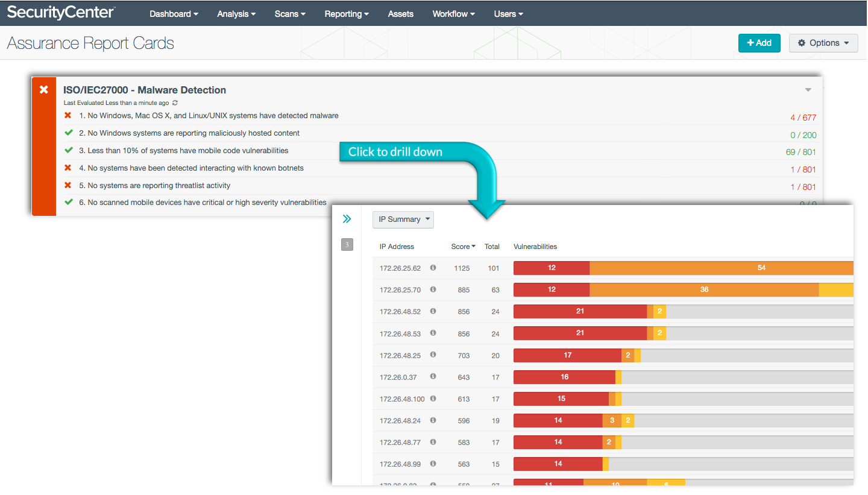Image resolution: width=868 pixels, height=495 pixels.
Task: Click red critical bar 16 for 172.26.0.37
Action: click(564, 377)
